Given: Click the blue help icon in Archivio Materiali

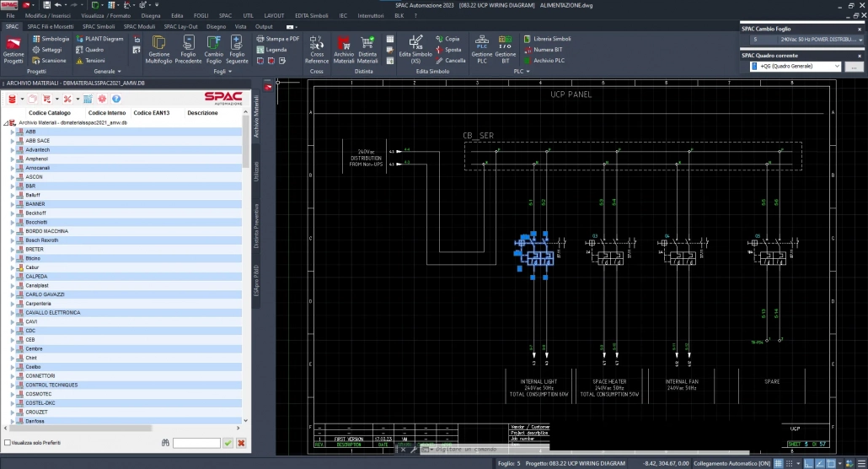Looking at the screenshot, I should coord(116,99).
